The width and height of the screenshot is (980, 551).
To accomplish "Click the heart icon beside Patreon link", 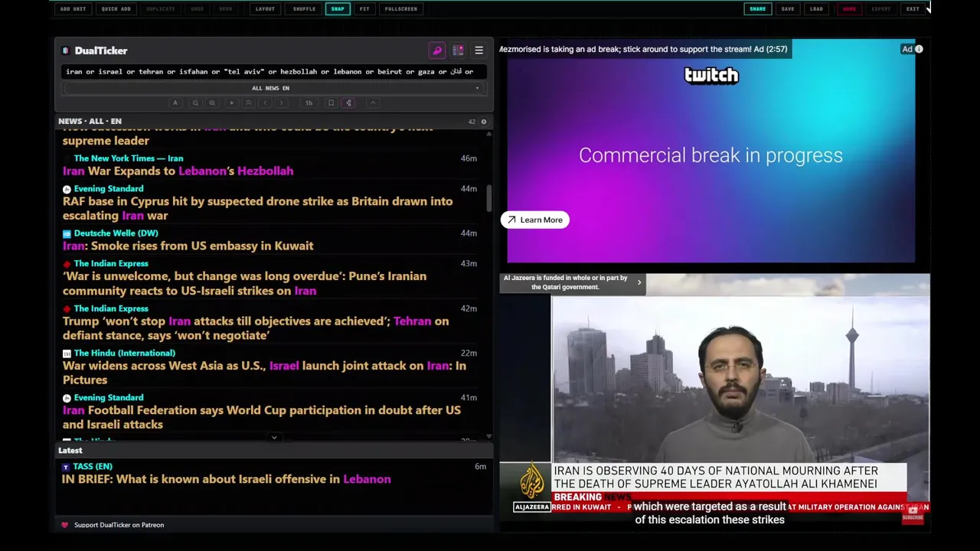I will click(64, 526).
